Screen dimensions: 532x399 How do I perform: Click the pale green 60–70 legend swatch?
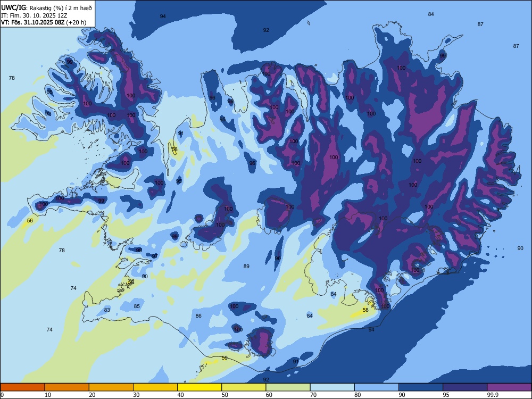(x=288, y=387)
